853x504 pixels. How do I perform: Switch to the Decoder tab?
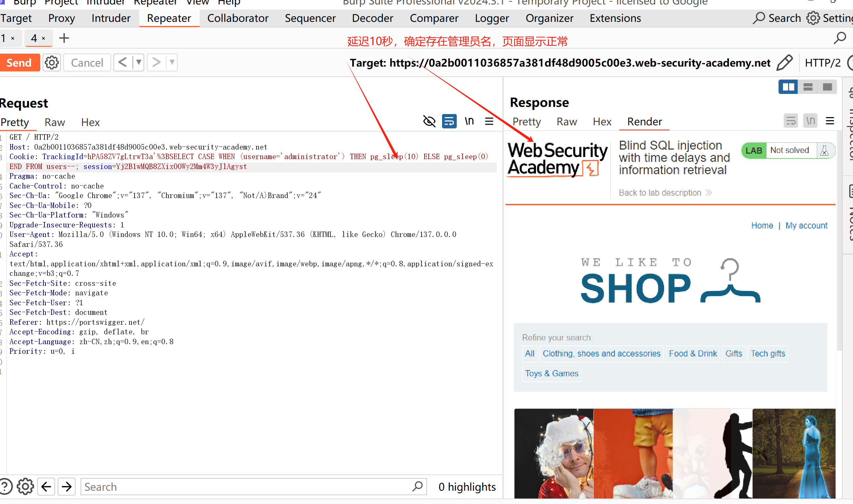tap(372, 18)
